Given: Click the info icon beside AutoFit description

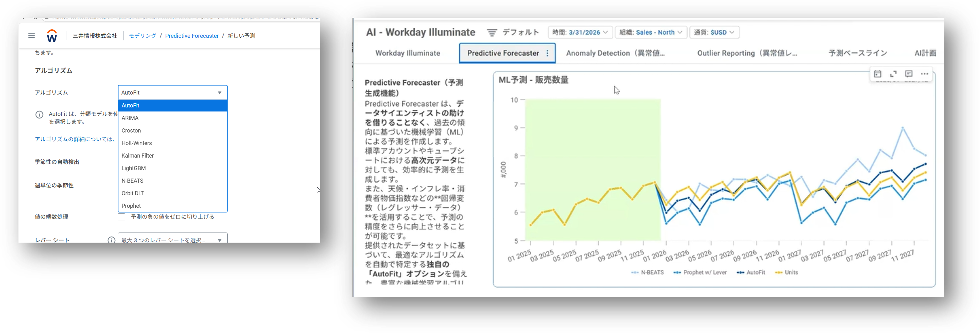Looking at the screenshot, I should click(x=39, y=115).
